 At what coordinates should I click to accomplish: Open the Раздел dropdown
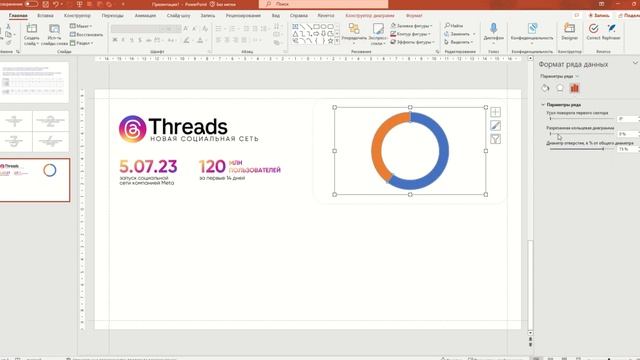(82, 43)
